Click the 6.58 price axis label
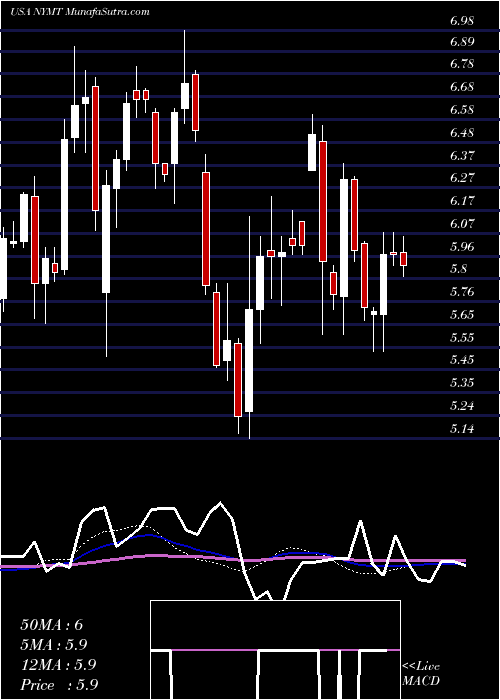 [462, 109]
